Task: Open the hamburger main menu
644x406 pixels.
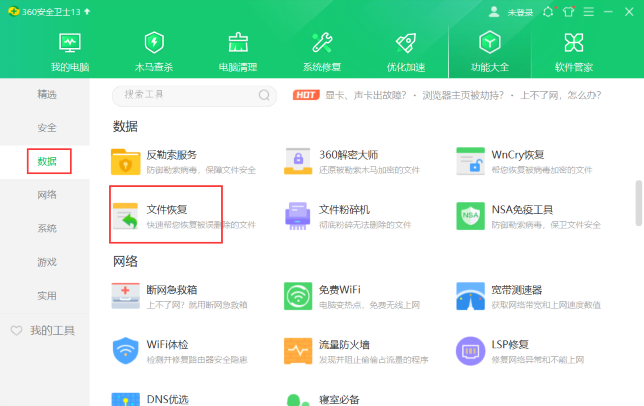Action: (589, 12)
